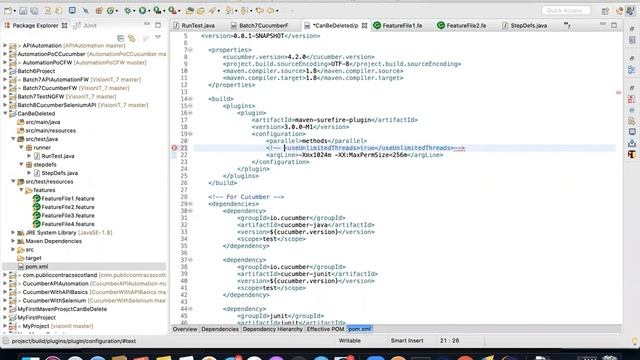Viewport: 640px width, 360px height.
Task: Collapse the stepdefs package
Action: [22, 164]
